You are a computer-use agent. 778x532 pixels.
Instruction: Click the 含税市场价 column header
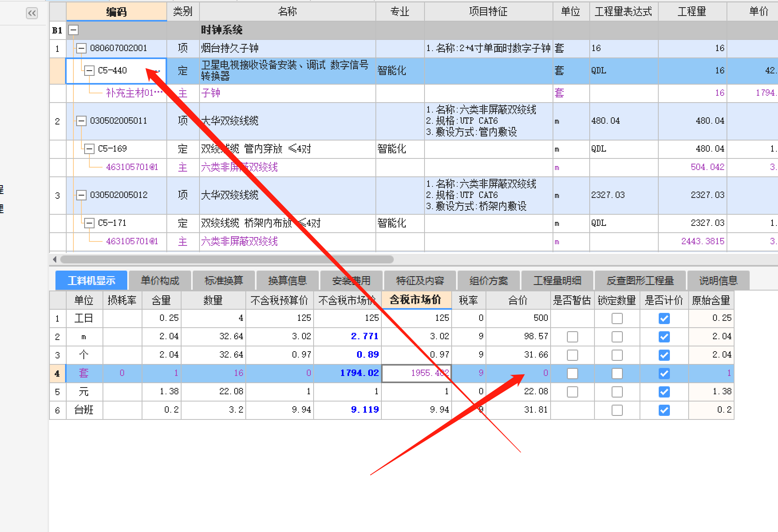point(417,300)
